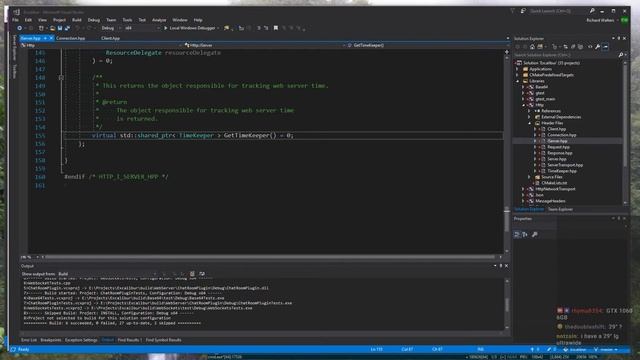Select the gtest project
The width and height of the screenshot is (640, 360).
[x=540, y=93]
